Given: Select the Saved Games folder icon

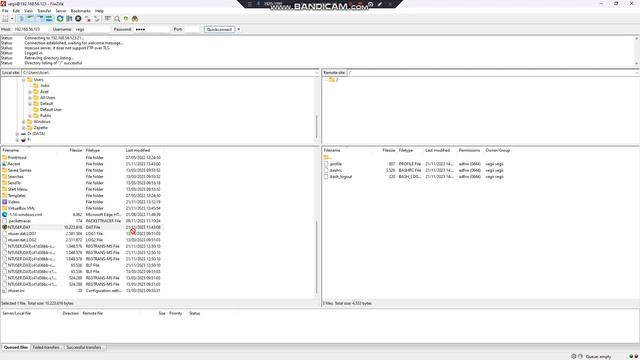Looking at the screenshot, I should (x=4, y=170).
